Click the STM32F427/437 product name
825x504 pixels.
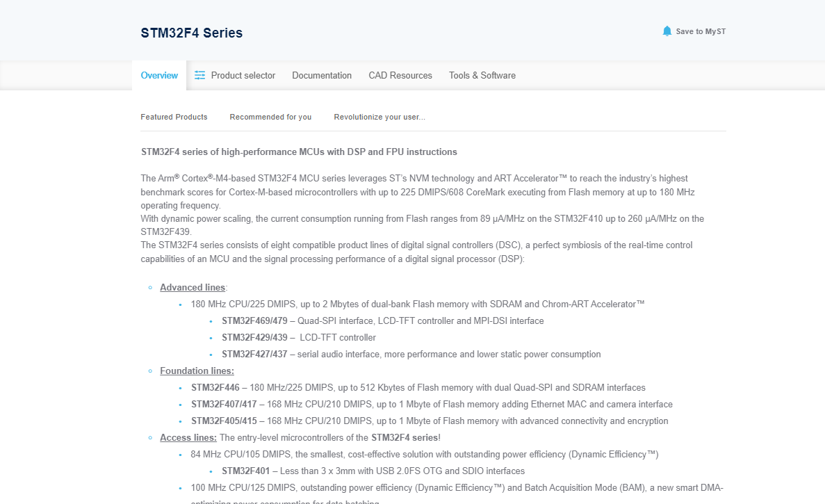point(254,355)
